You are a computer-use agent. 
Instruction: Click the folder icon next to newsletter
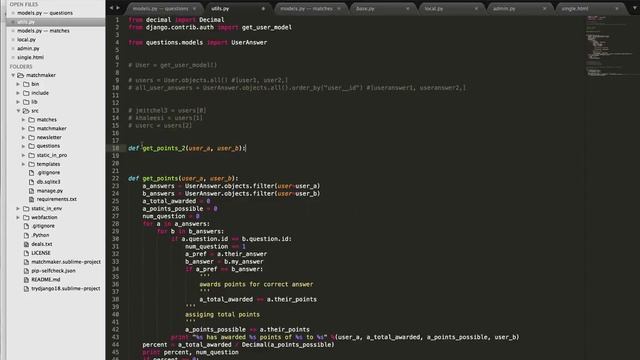click(x=31, y=138)
